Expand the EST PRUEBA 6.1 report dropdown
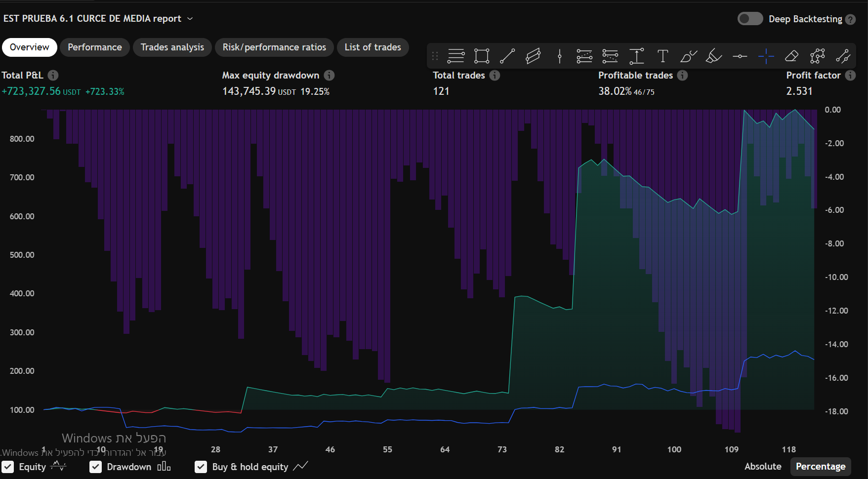Image resolution: width=868 pixels, height=479 pixels. click(190, 19)
